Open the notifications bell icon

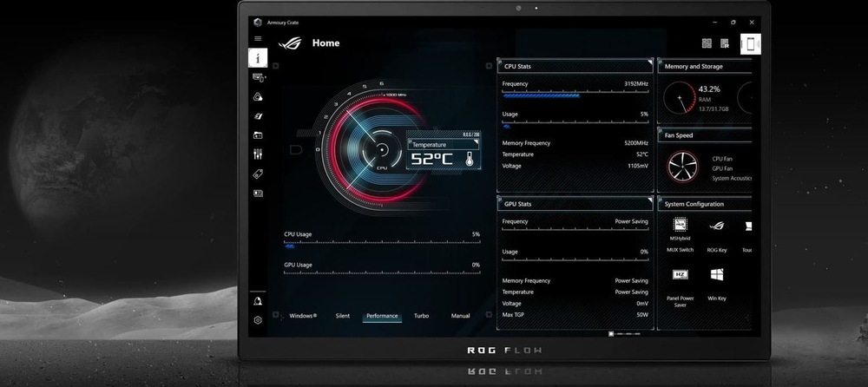258,301
